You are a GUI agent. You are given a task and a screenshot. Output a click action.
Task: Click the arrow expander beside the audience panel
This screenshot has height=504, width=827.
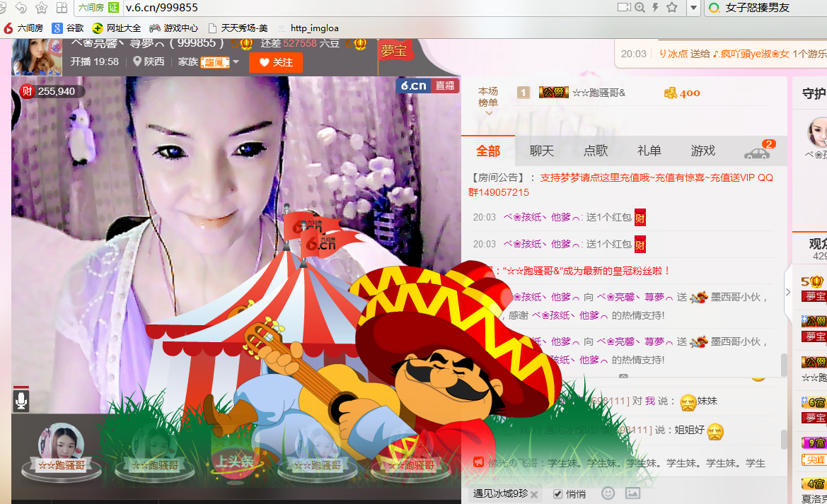click(788, 291)
